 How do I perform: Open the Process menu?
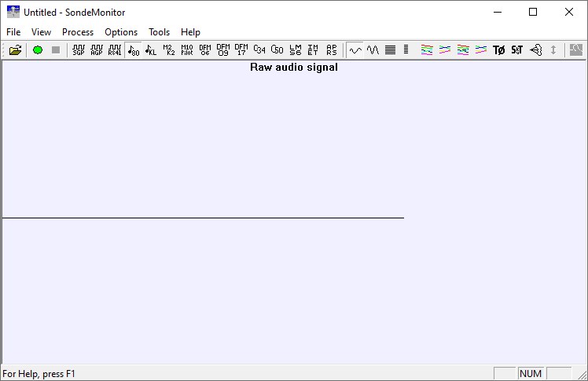(78, 32)
